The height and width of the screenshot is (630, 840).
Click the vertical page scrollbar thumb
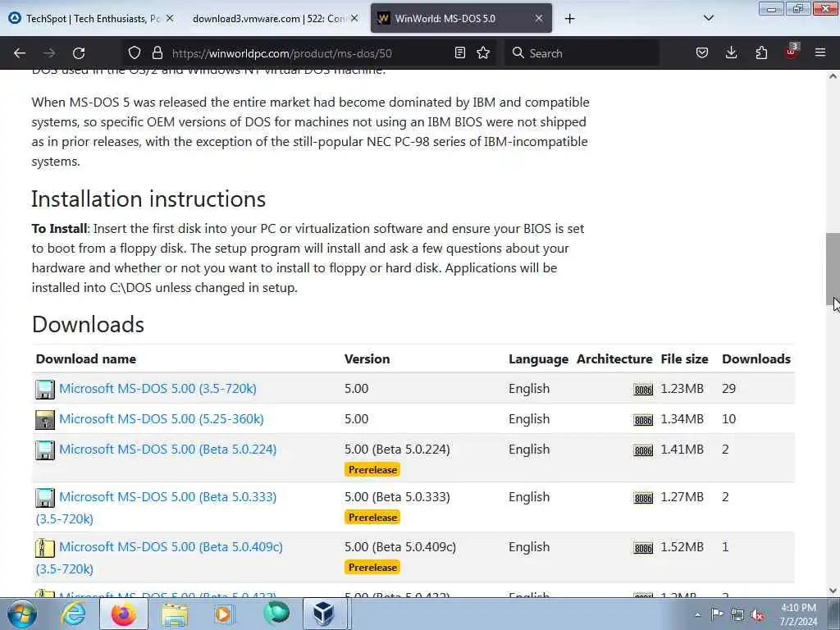coord(833,269)
